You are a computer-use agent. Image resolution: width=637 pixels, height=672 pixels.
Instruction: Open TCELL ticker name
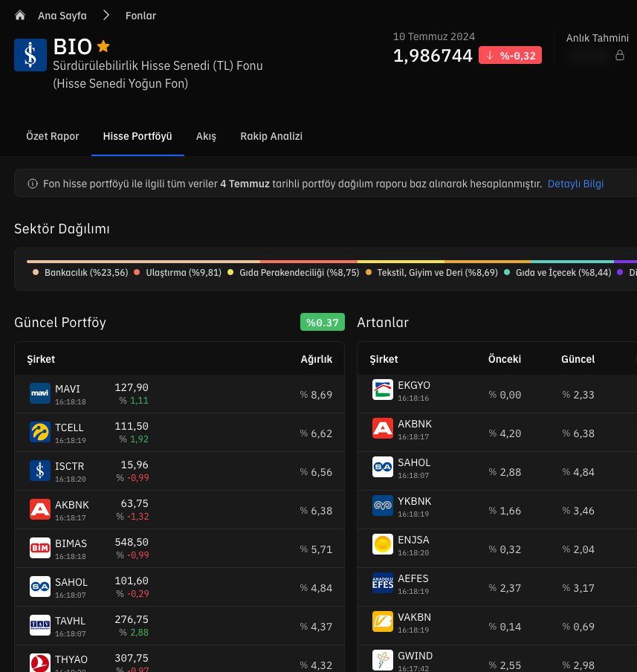(x=69, y=427)
